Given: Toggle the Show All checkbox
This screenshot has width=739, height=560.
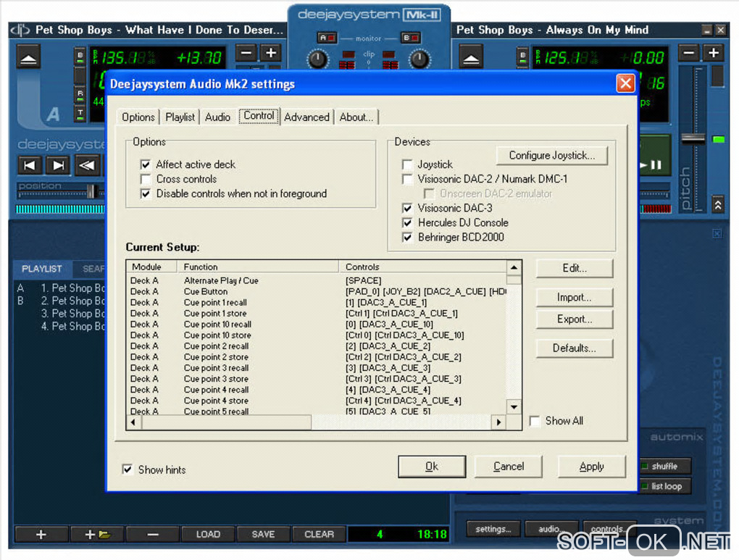Looking at the screenshot, I should 535,421.
